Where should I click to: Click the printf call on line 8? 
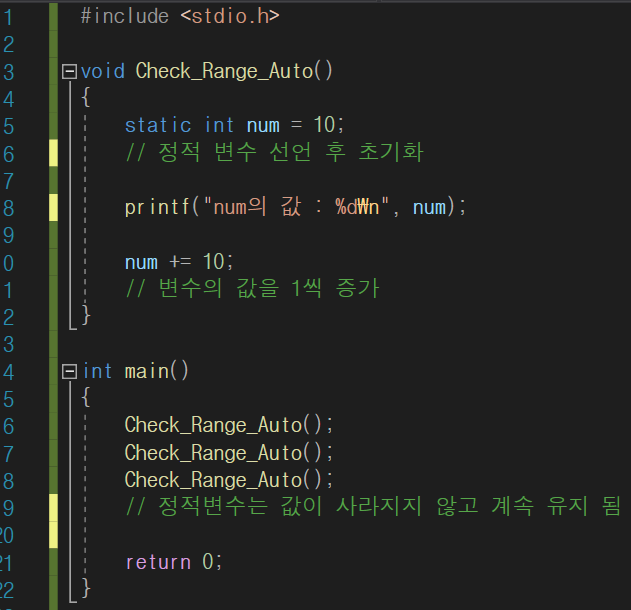[295, 208]
